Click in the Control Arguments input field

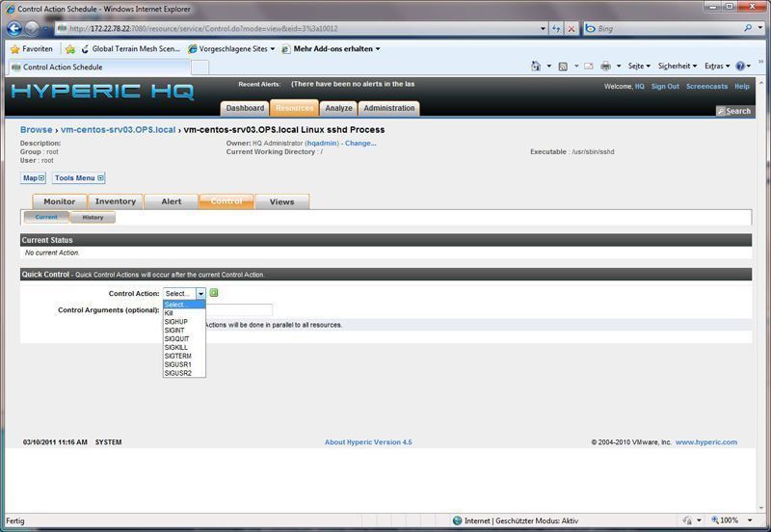[239, 309]
